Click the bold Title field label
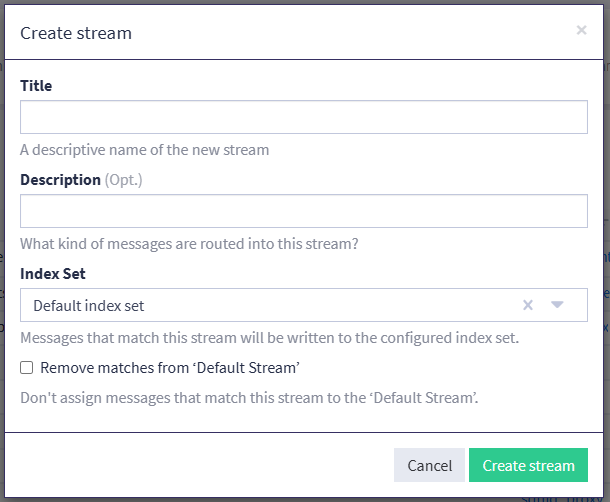The image size is (610, 502). (36, 86)
